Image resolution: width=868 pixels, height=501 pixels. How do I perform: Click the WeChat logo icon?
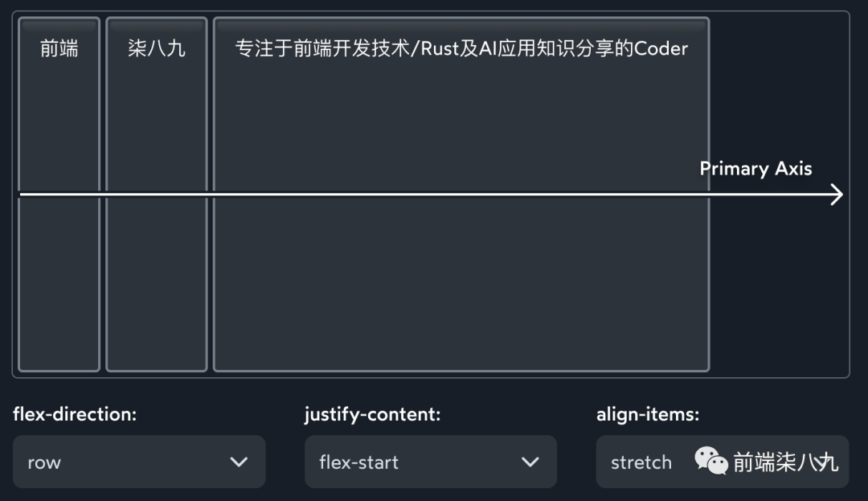pyautogui.click(x=711, y=461)
